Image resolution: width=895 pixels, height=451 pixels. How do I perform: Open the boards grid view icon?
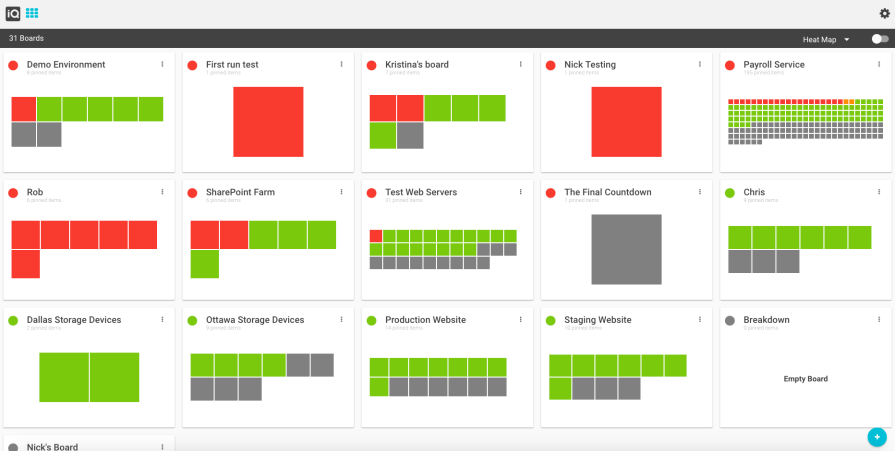(32, 13)
